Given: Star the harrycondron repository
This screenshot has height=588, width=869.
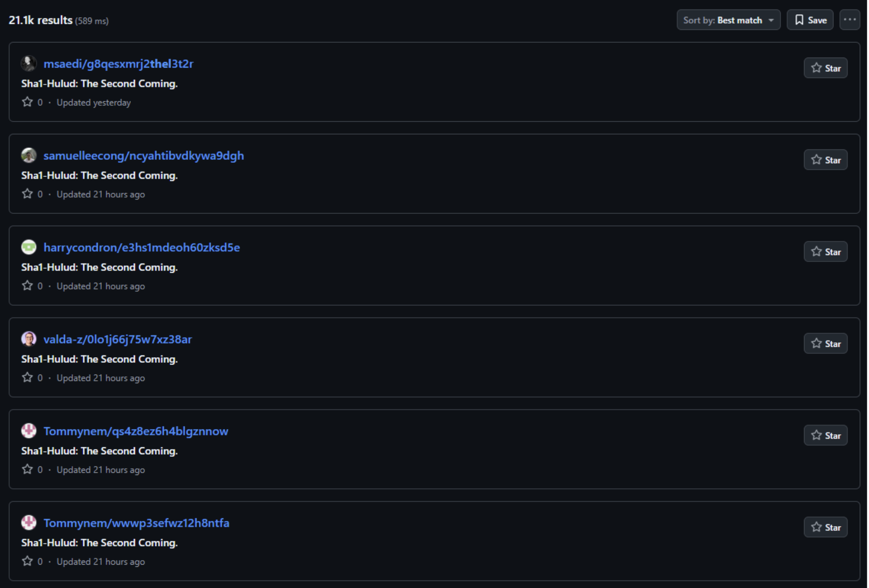Looking at the screenshot, I should click(825, 252).
